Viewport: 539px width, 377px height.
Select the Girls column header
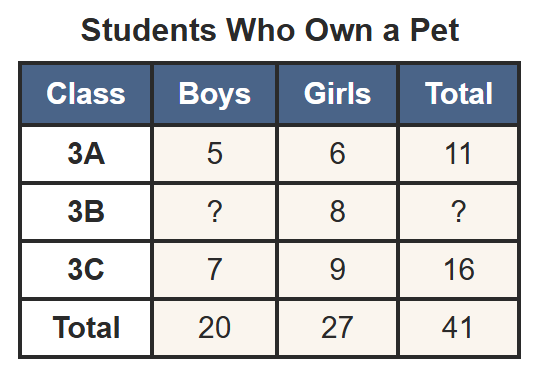point(337,94)
